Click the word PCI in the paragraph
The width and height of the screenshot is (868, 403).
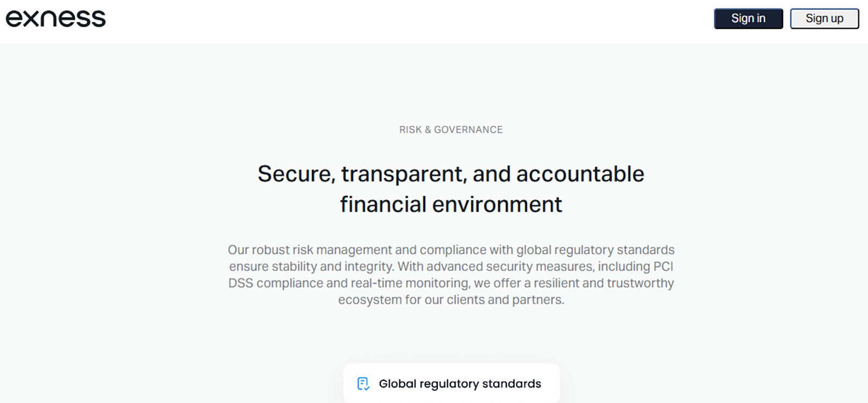(x=663, y=267)
